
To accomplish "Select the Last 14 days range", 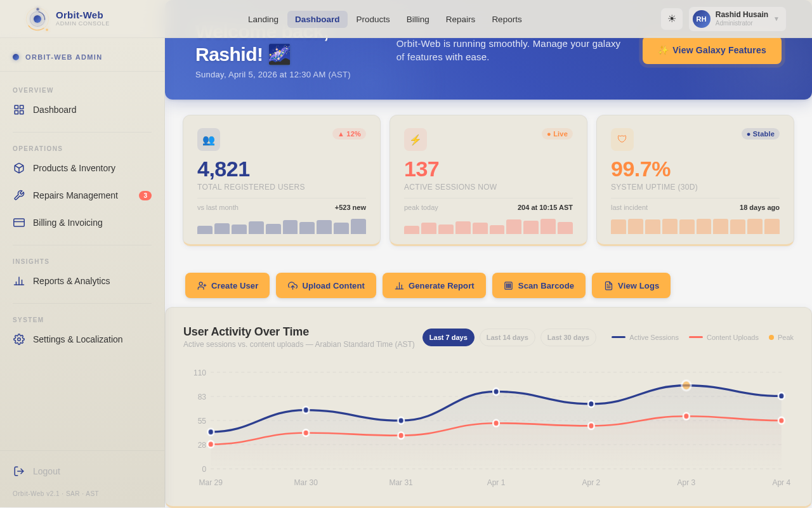I will pyautogui.click(x=507, y=337).
